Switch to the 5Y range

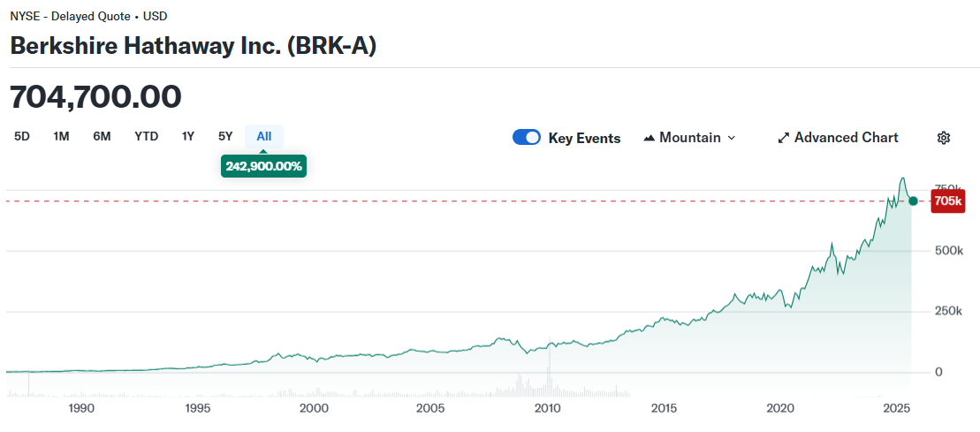tap(225, 136)
